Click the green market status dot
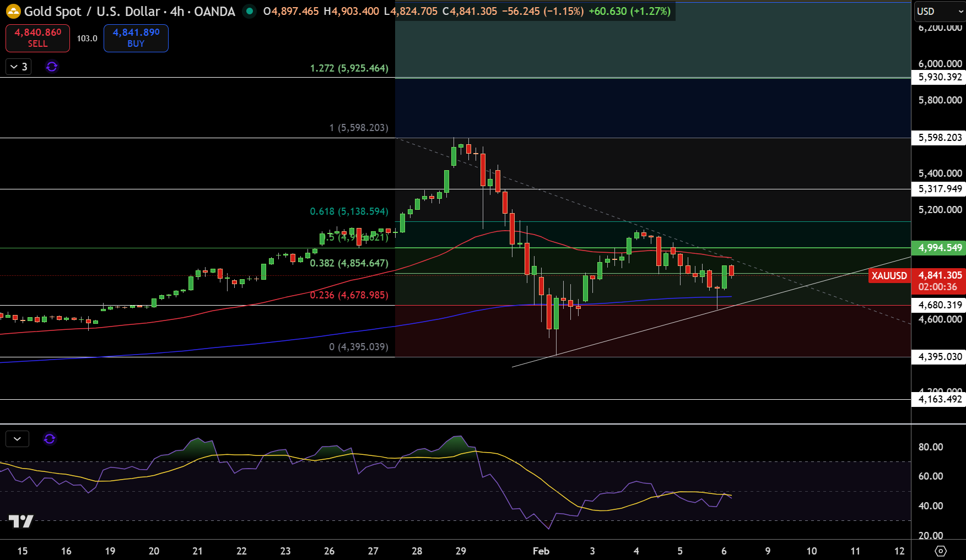The width and height of the screenshot is (966, 560). point(250,11)
